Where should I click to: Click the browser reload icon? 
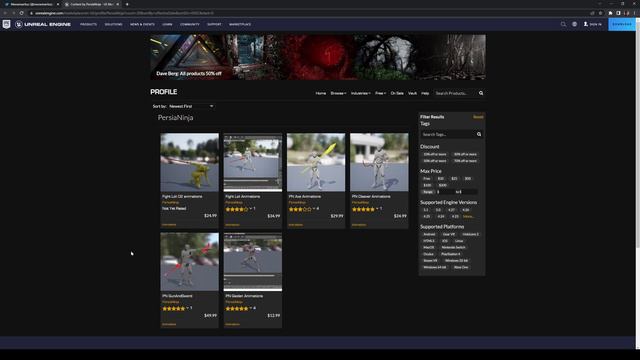click(22, 13)
